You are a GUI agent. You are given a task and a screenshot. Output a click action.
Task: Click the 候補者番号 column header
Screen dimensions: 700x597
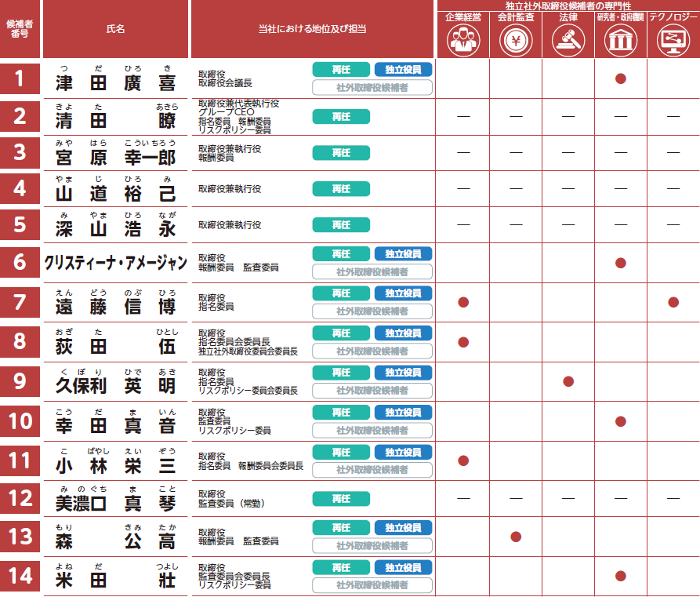tap(20, 29)
